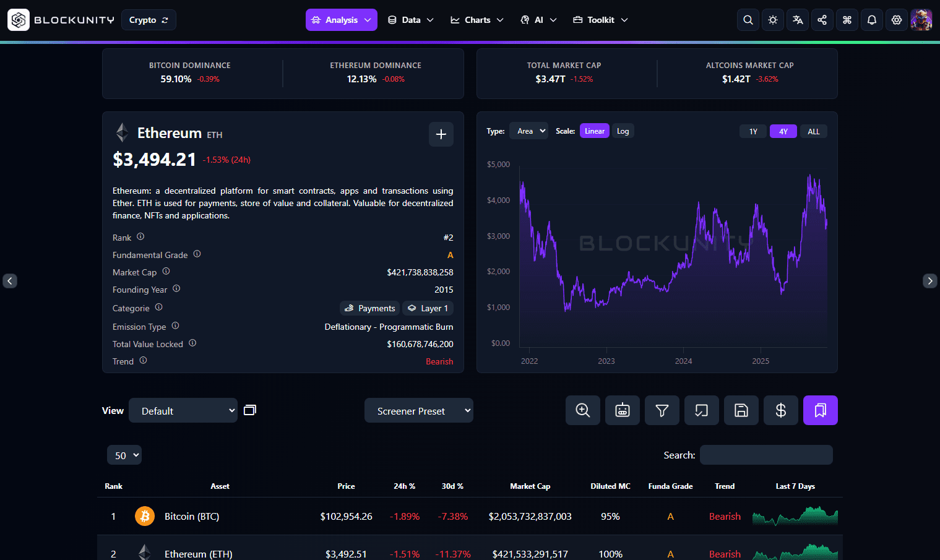
Task: Open the search magnifier in top bar
Action: [x=748, y=20]
